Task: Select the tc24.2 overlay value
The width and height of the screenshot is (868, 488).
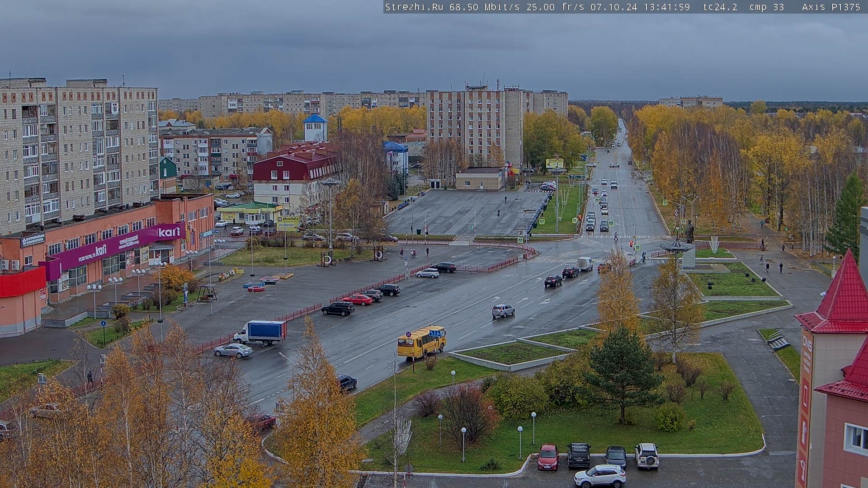Action: click(x=720, y=7)
